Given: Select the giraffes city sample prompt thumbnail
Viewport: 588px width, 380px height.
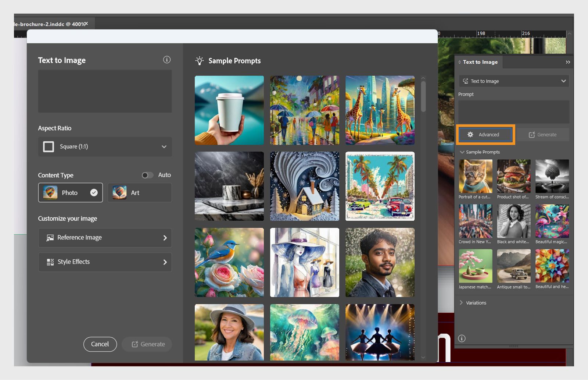Looking at the screenshot, I should point(380,110).
